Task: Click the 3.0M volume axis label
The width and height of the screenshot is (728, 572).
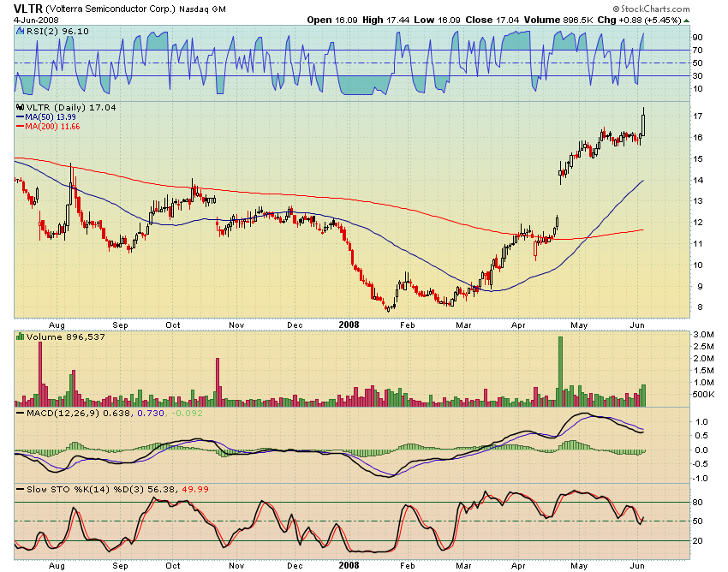Action: click(x=703, y=334)
